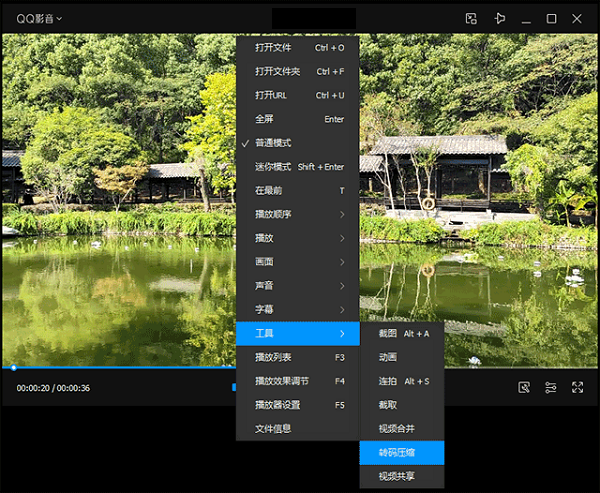Pin the player window on top
The image size is (600, 493).
pos(500,19)
